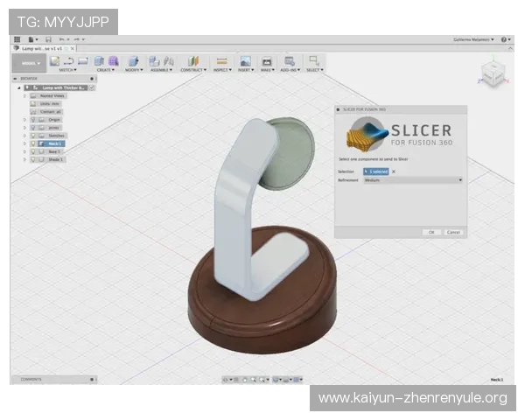525x420 pixels.
Task: Open the ASSEMBLE menu
Action: point(161,70)
